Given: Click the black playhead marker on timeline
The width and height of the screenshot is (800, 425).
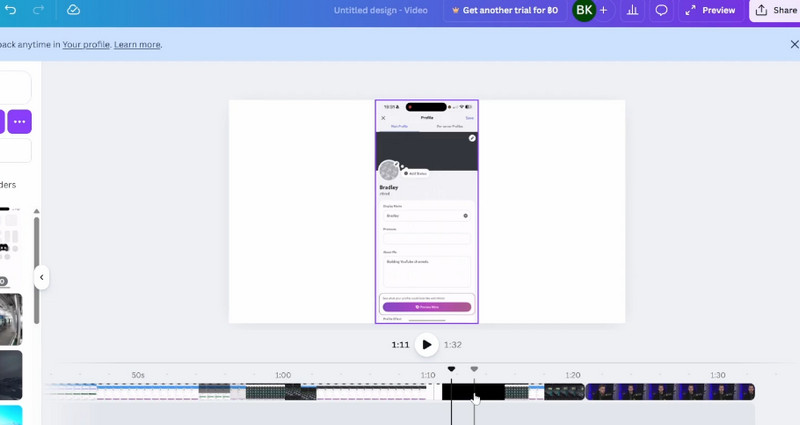Looking at the screenshot, I should click(451, 369).
